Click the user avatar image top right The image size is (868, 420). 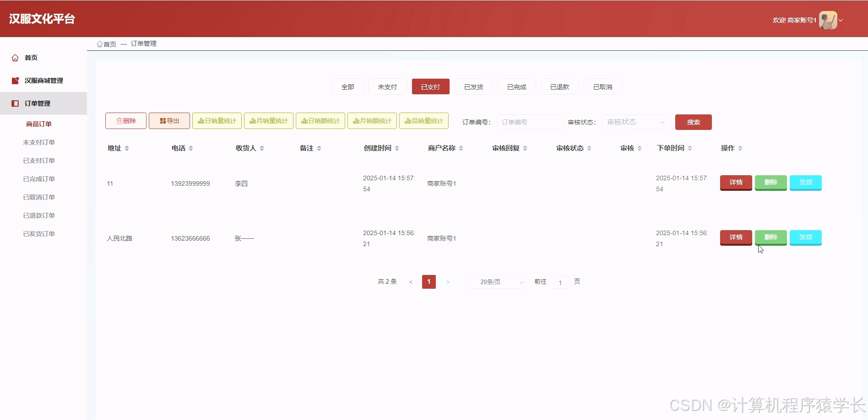(827, 20)
